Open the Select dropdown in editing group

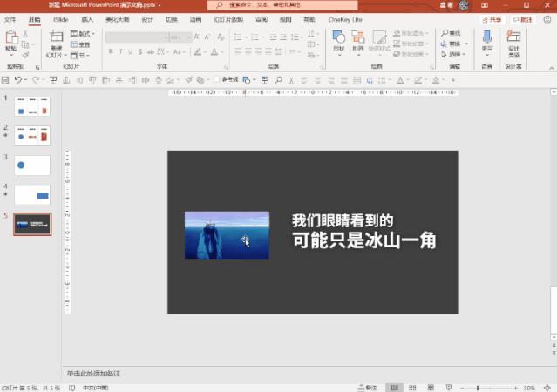pos(454,52)
